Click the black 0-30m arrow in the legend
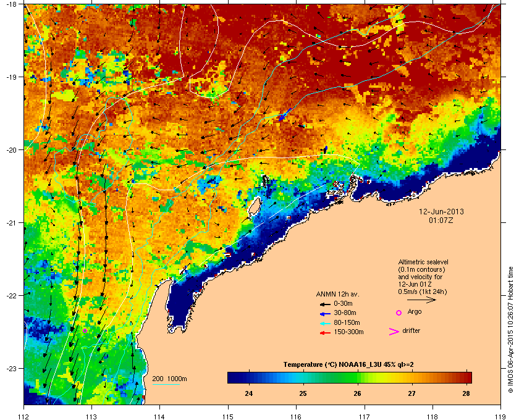This screenshot has height=420, width=519. point(325,304)
